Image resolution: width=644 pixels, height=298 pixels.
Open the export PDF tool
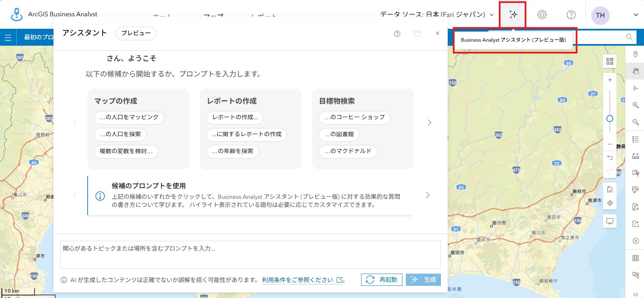[636, 207]
